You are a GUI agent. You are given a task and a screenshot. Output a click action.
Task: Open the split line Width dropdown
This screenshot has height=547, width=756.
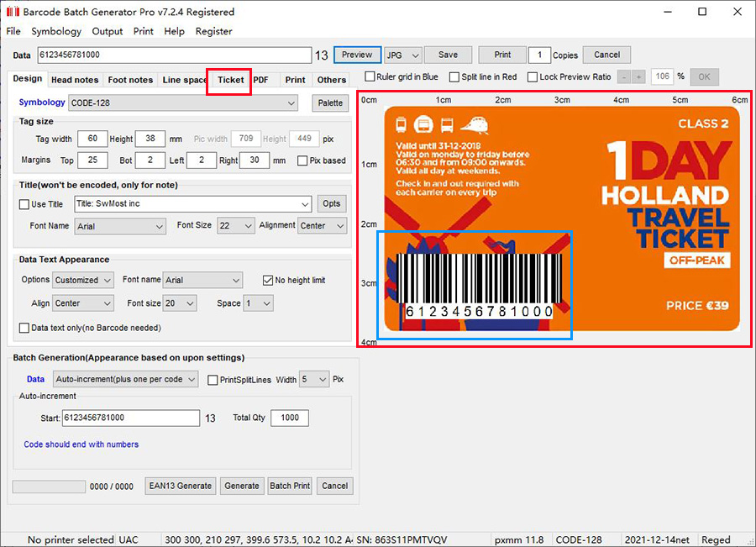[x=314, y=380]
